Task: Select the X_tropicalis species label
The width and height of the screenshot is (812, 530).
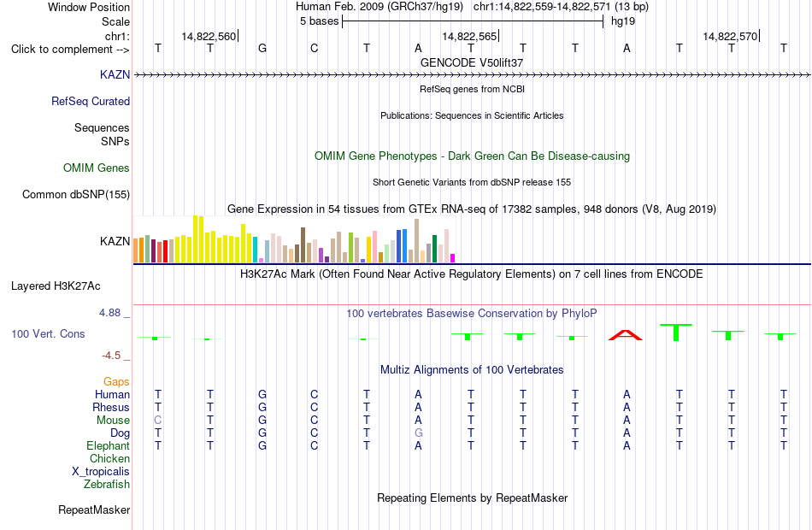Action: point(101,472)
